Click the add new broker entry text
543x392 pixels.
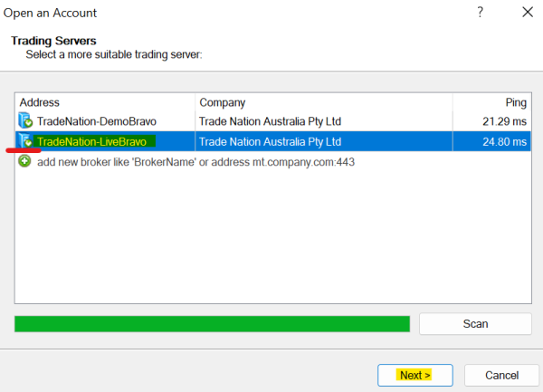point(195,162)
